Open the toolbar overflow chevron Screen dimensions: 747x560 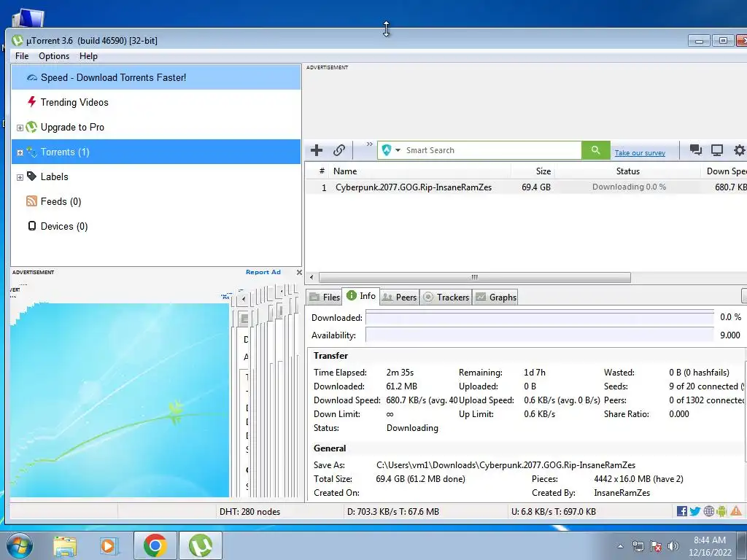pyautogui.click(x=370, y=144)
